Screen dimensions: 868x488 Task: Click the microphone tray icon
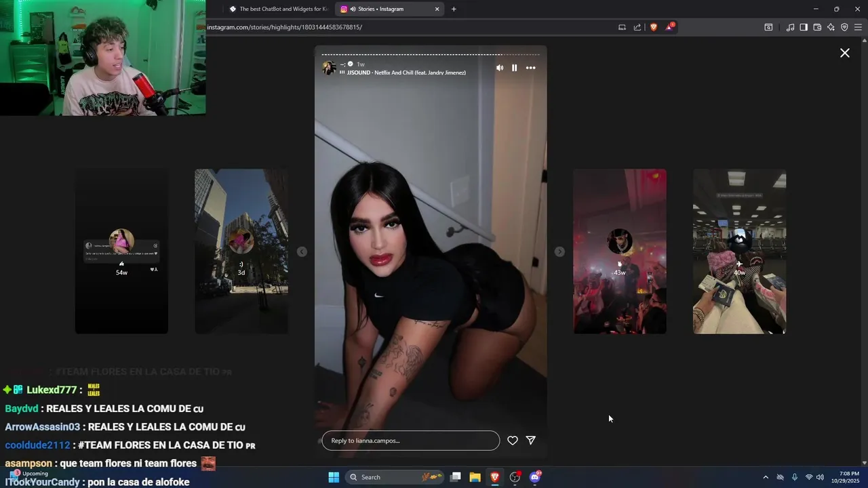pos(795,477)
